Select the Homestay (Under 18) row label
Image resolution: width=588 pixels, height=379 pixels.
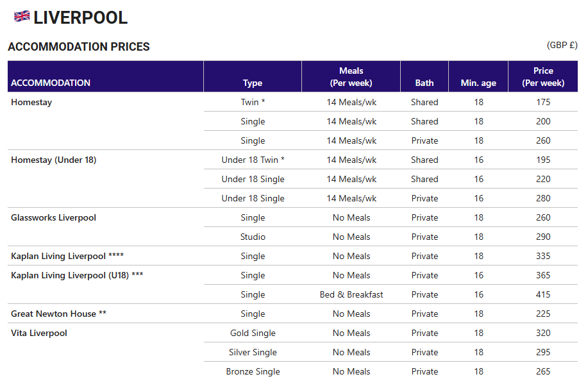click(x=54, y=160)
